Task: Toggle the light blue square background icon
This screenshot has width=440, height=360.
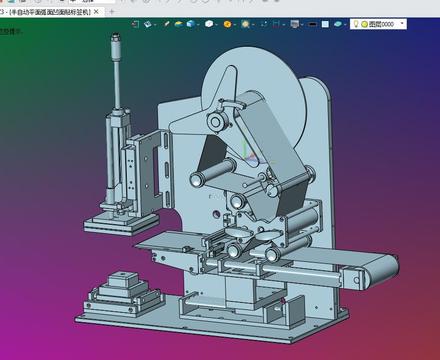Action: (x=325, y=24)
